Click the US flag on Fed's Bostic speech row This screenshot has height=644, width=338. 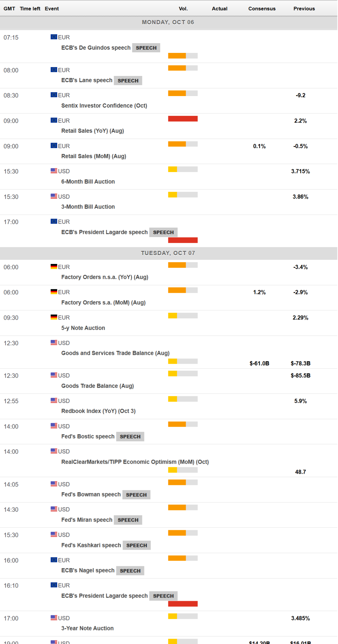54,426
